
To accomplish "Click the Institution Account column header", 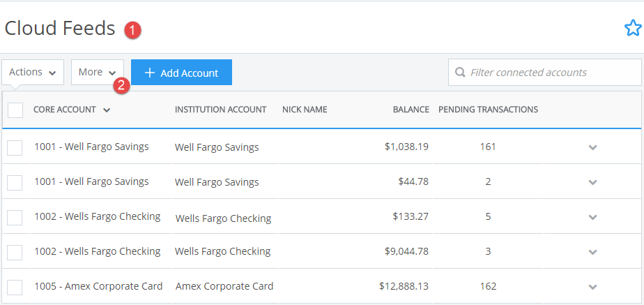I will tap(220, 110).
